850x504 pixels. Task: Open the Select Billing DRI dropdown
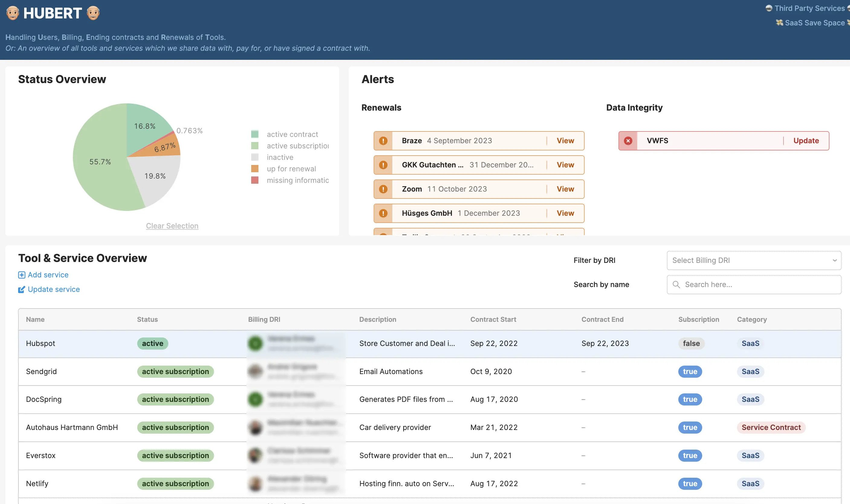[754, 260]
